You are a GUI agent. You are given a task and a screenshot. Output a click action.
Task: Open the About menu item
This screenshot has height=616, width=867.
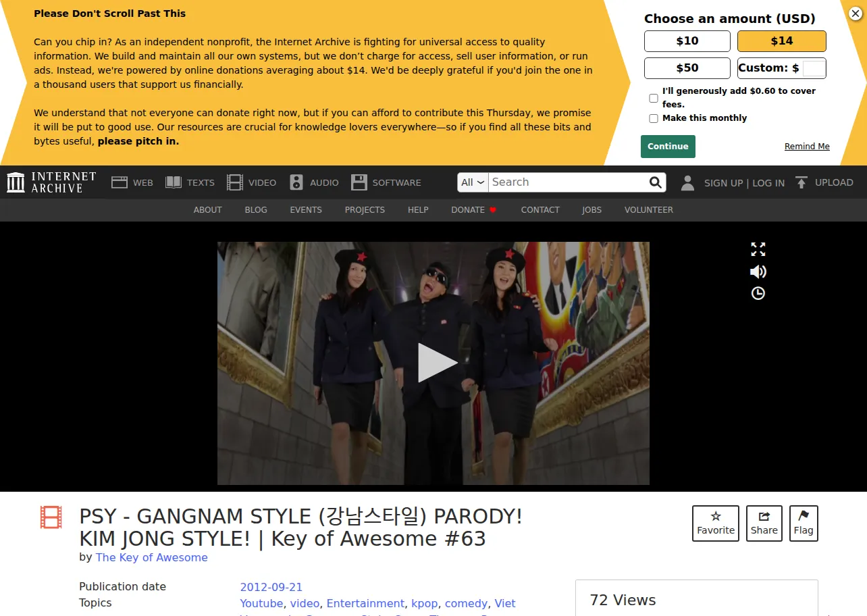(x=208, y=210)
